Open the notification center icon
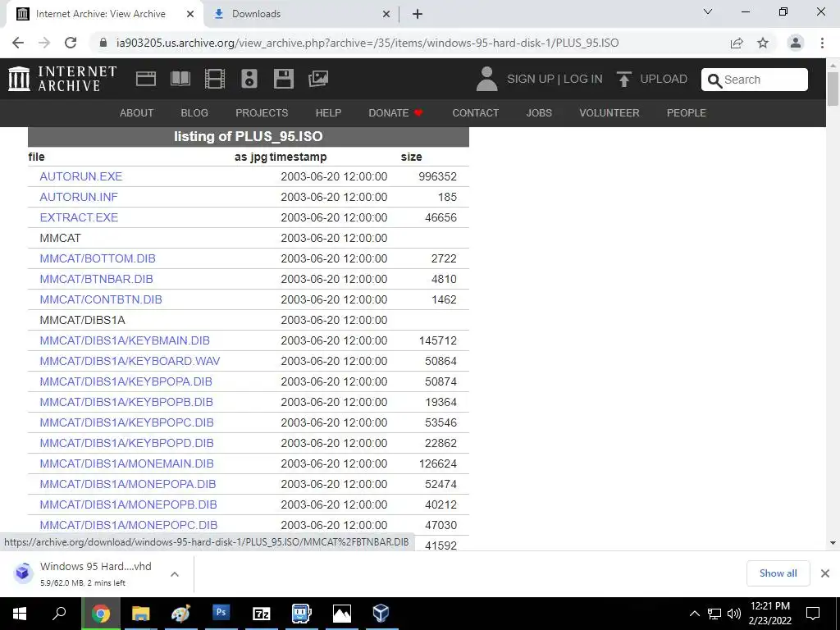The image size is (840, 630). 813,614
